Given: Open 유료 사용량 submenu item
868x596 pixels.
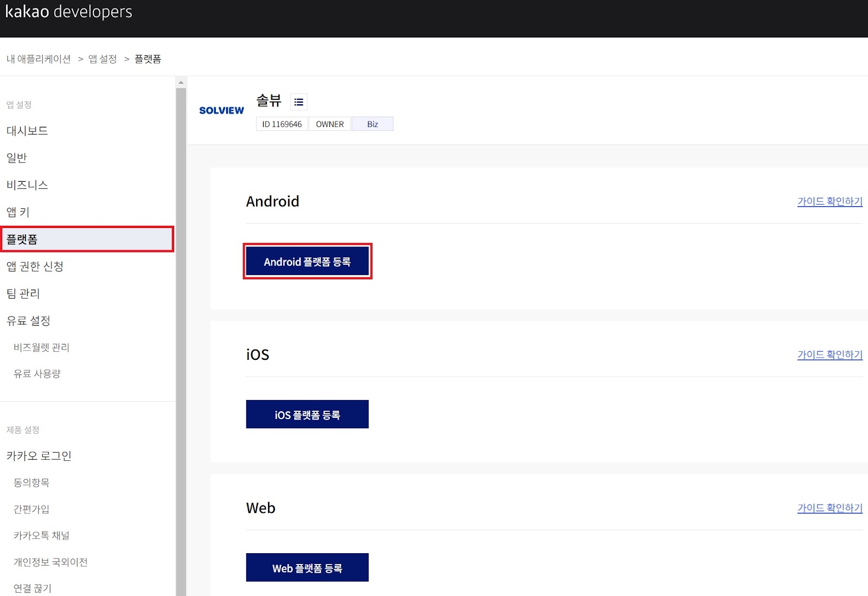Looking at the screenshot, I should pyautogui.click(x=37, y=373).
